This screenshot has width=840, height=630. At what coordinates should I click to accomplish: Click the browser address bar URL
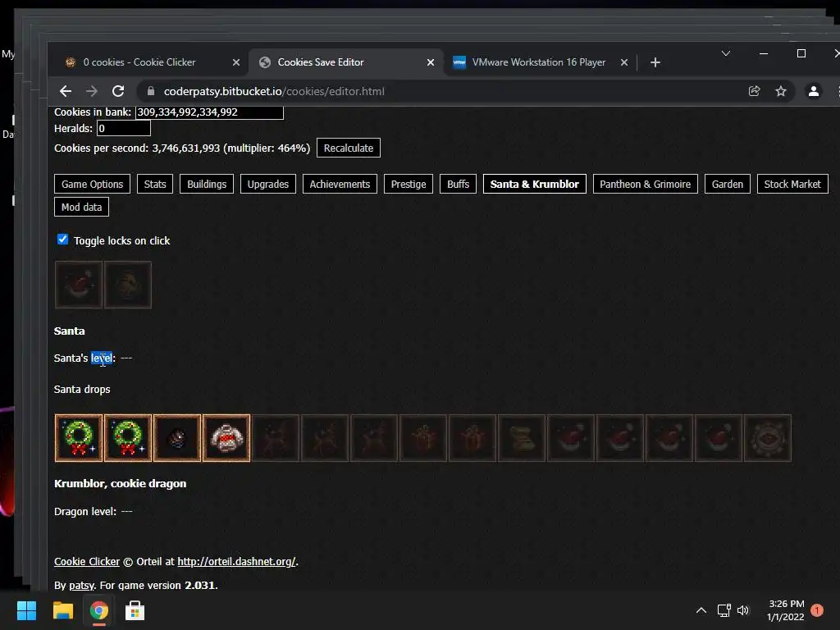[274, 91]
